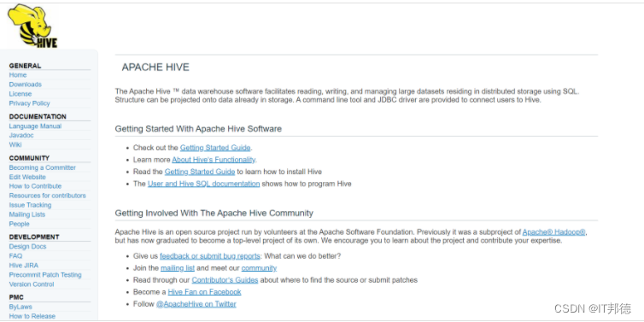Open Resources for contributors

(48, 196)
